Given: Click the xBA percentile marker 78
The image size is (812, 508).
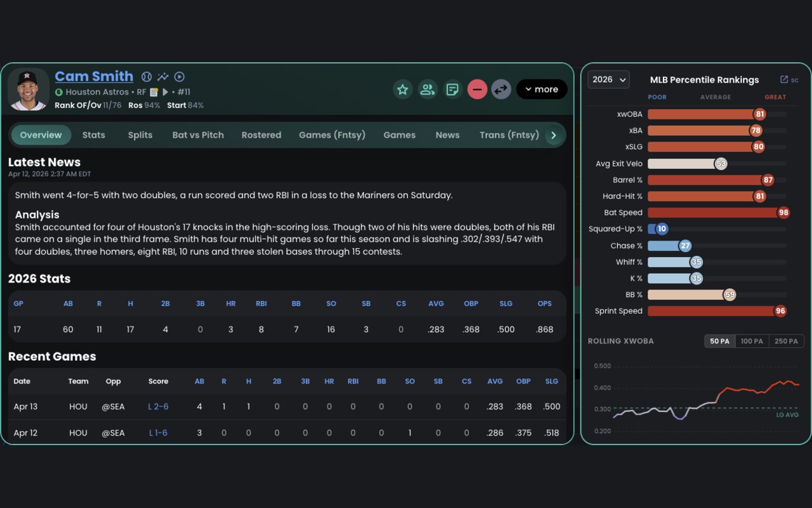Looking at the screenshot, I should pyautogui.click(x=756, y=131).
